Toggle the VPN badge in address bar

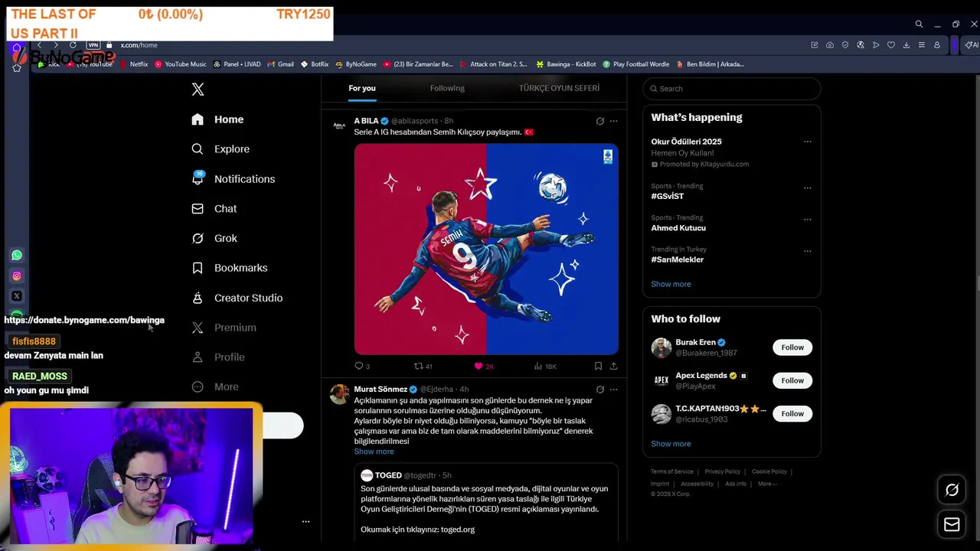[93, 45]
